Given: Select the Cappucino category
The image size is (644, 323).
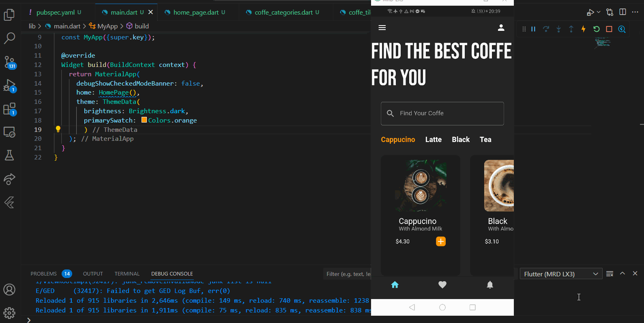Looking at the screenshot, I should pyautogui.click(x=398, y=140).
